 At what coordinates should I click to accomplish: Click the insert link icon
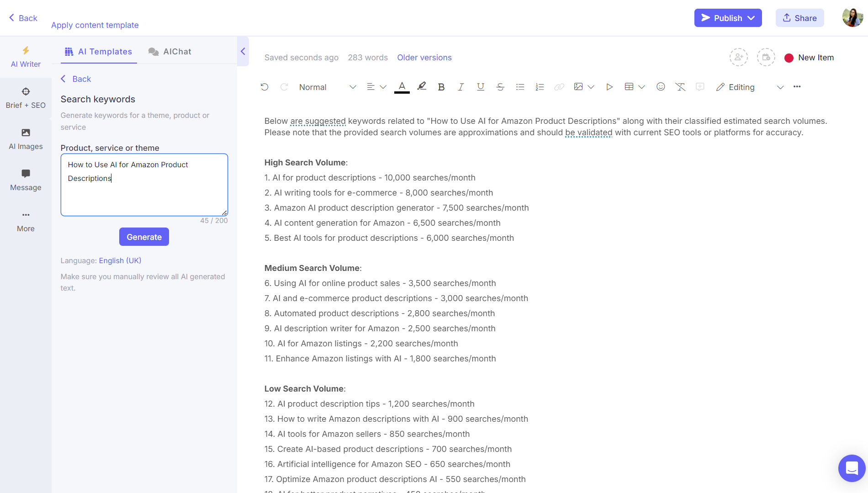559,87
